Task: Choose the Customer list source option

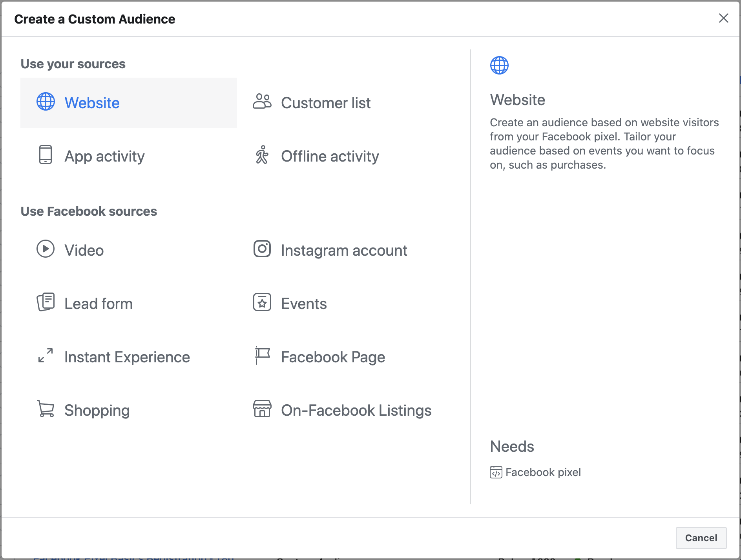Action: [x=345, y=103]
